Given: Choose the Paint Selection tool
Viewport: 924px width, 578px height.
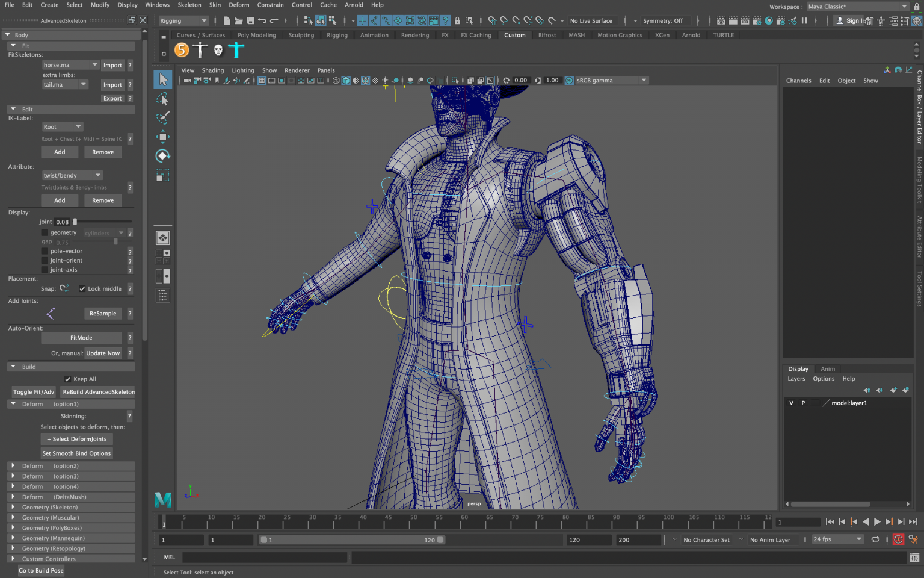Looking at the screenshot, I should 162,117.
